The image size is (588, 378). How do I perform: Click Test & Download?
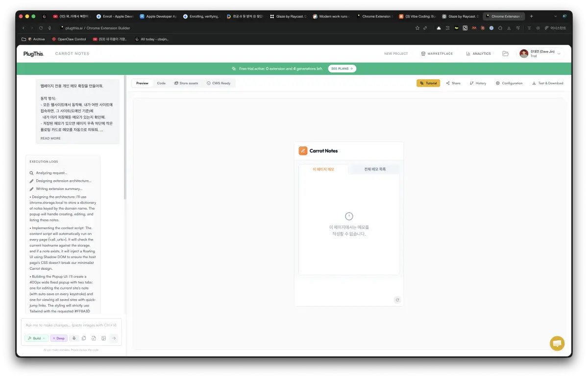point(547,83)
